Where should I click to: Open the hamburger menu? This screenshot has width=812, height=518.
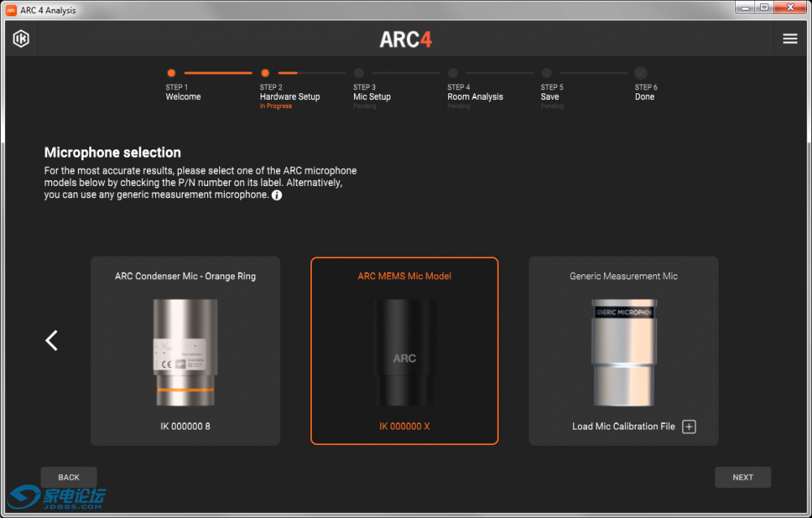tap(789, 39)
